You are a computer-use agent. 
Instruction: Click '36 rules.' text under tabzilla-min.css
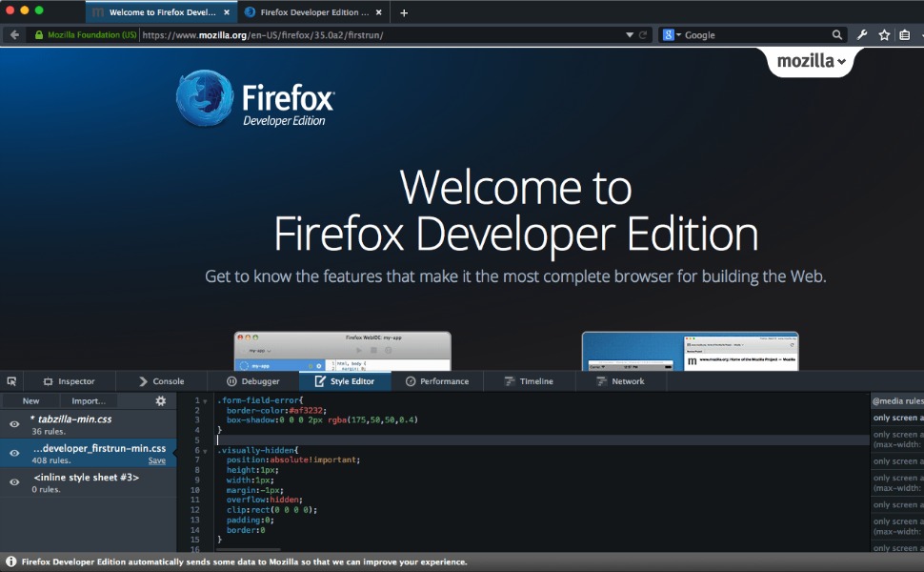tap(49, 431)
